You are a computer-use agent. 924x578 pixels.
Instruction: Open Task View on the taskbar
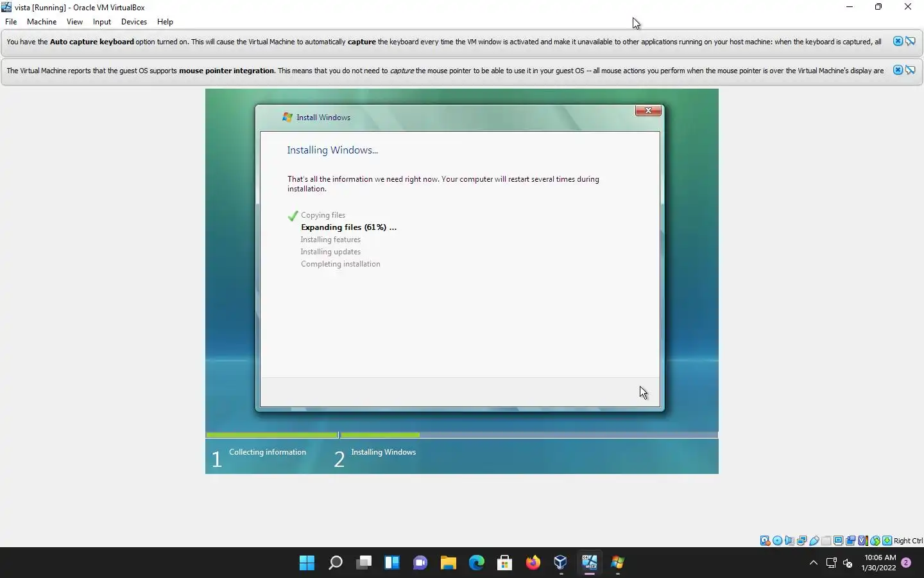click(x=364, y=563)
